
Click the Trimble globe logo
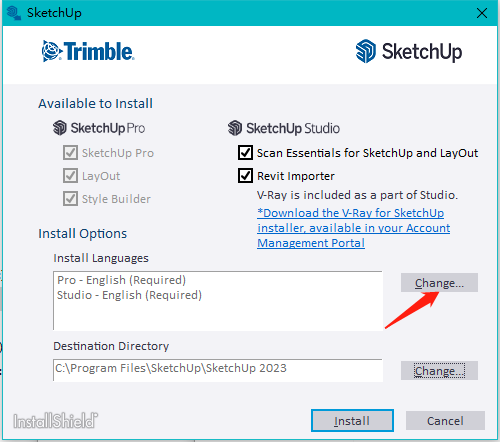pyautogui.click(x=52, y=51)
